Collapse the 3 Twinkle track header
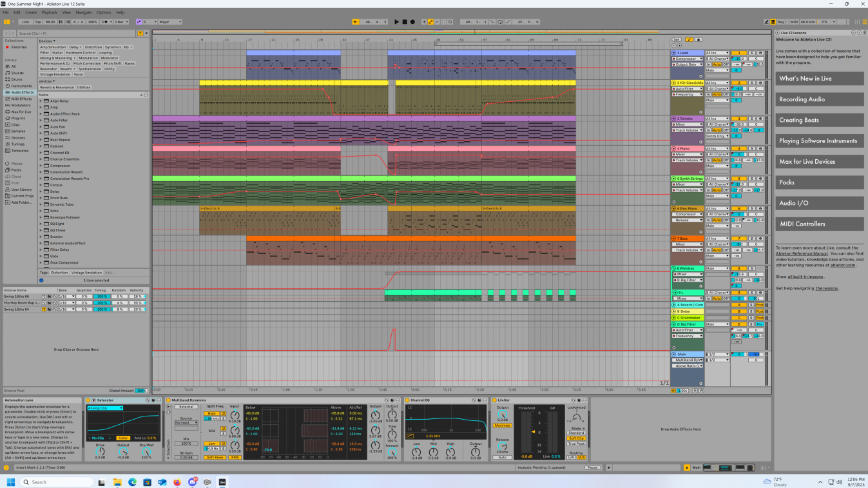 pos(674,119)
